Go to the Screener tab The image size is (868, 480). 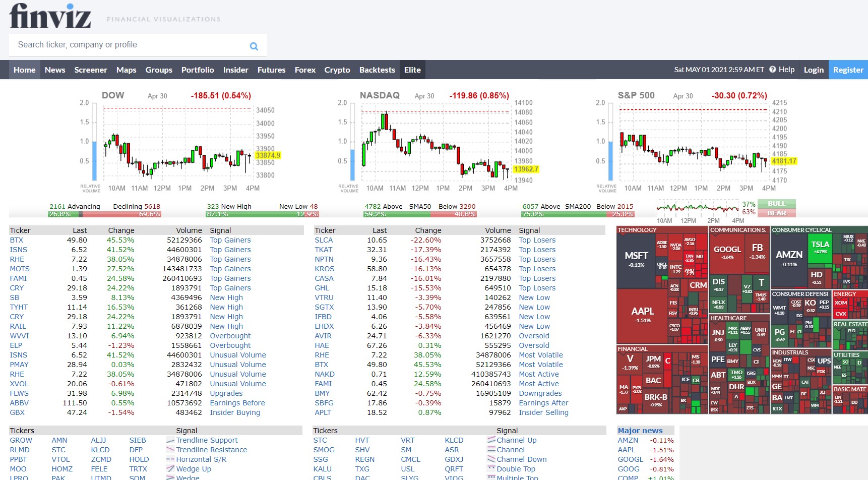(91, 70)
